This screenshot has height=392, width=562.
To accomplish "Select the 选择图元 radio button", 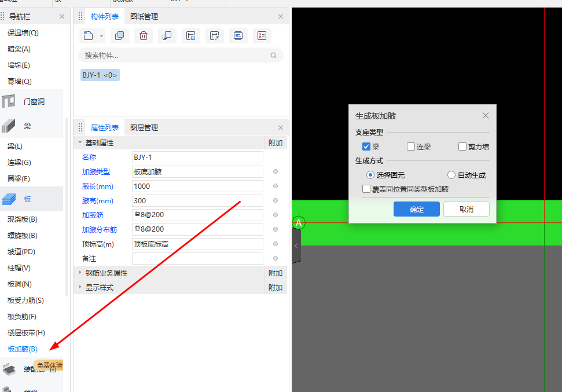I will pos(370,175).
